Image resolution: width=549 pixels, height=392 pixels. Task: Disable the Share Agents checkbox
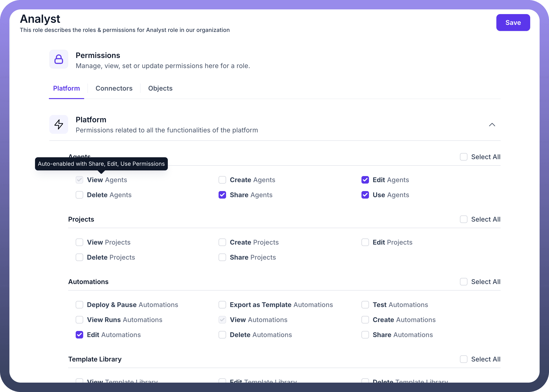[x=222, y=195]
